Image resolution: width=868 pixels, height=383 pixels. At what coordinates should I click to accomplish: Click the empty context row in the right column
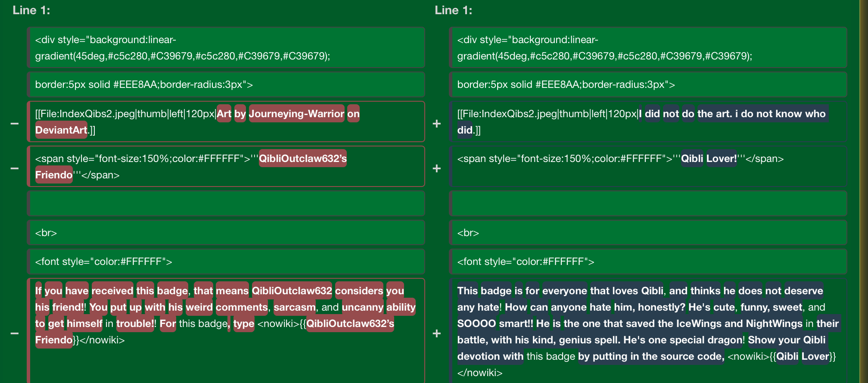(x=648, y=203)
